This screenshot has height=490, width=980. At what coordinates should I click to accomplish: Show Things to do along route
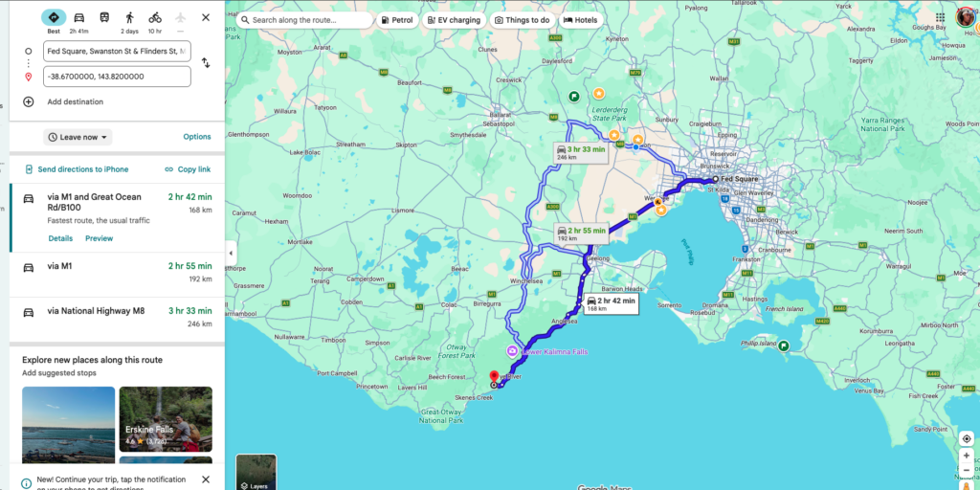click(x=523, y=20)
